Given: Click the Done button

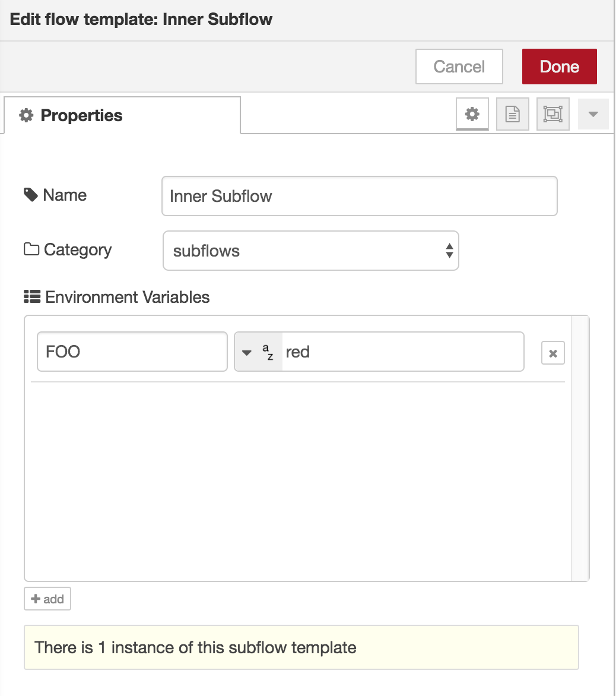Looking at the screenshot, I should click(559, 67).
